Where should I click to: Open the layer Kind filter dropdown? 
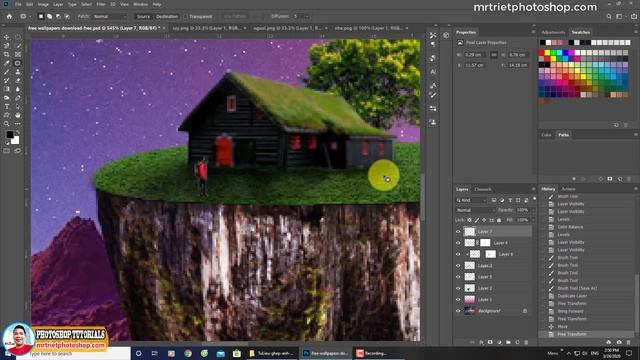point(471,200)
